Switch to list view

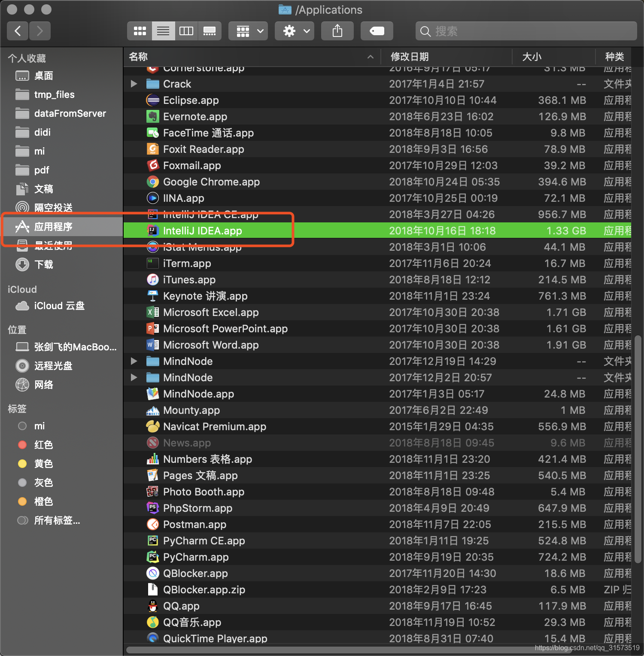tap(163, 31)
